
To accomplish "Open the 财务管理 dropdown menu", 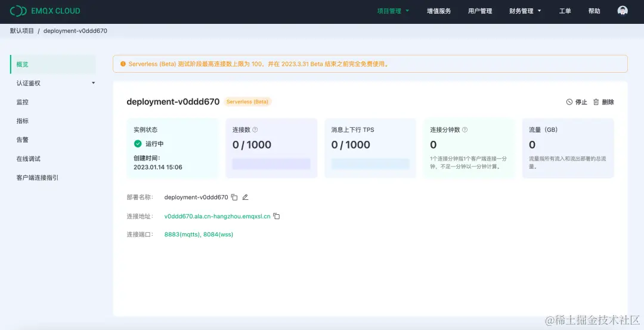I will coord(525,11).
